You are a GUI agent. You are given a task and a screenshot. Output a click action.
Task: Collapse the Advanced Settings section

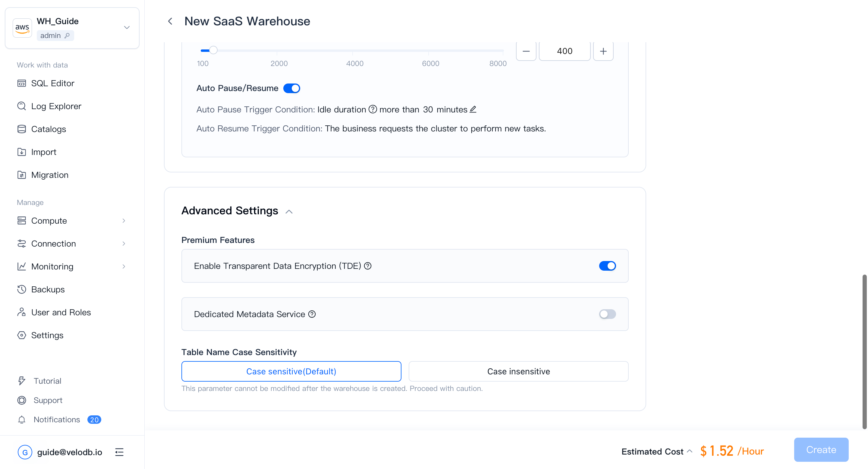(x=289, y=212)
